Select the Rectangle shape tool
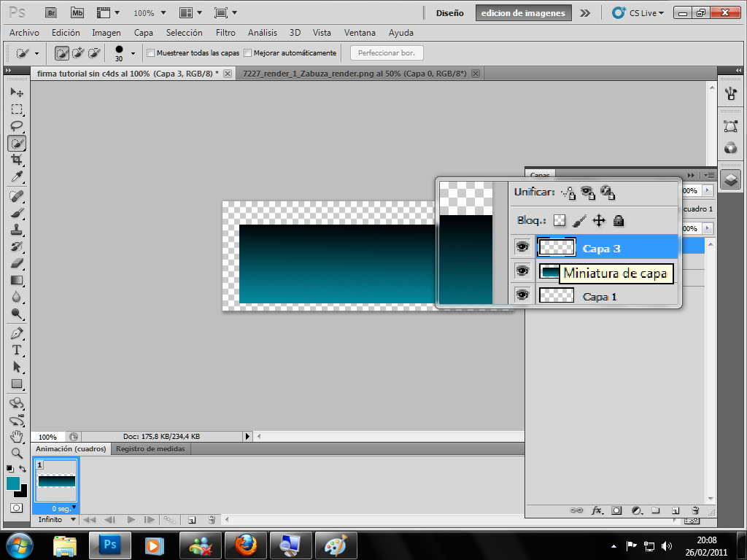This screenshot has width=747, height=560. (17, 384)
